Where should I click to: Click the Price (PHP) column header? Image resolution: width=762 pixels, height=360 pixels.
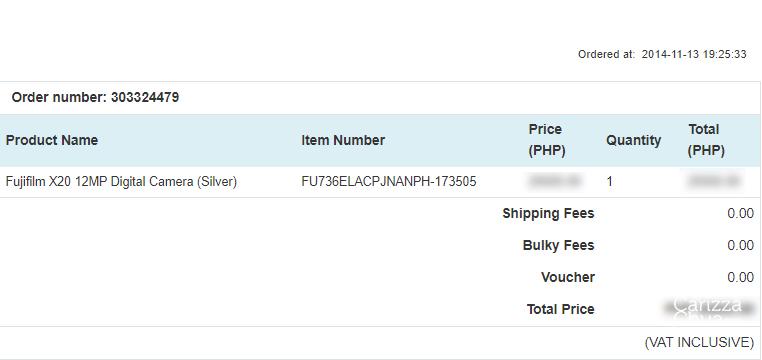[x=547, y=140]
